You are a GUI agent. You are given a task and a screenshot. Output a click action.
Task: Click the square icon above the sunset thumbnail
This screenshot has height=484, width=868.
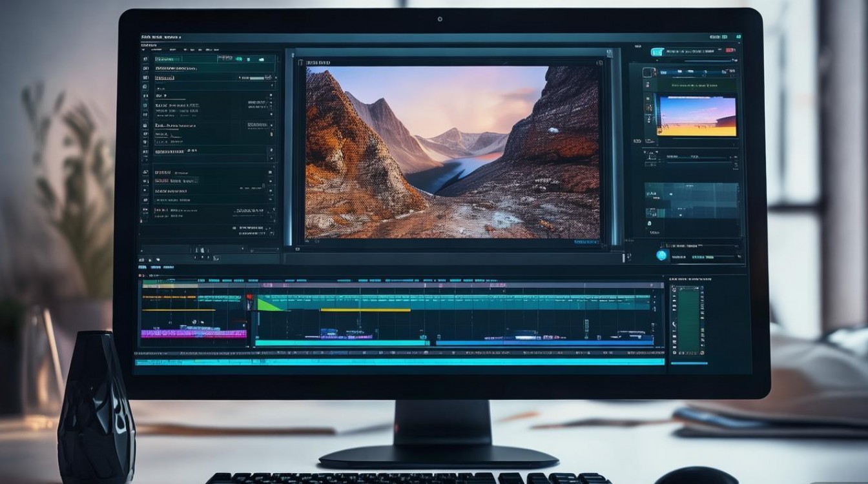649,73
